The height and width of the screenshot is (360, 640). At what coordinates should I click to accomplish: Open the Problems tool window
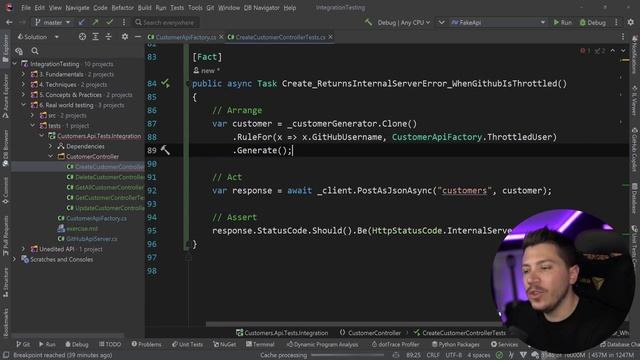pos(146,344)
